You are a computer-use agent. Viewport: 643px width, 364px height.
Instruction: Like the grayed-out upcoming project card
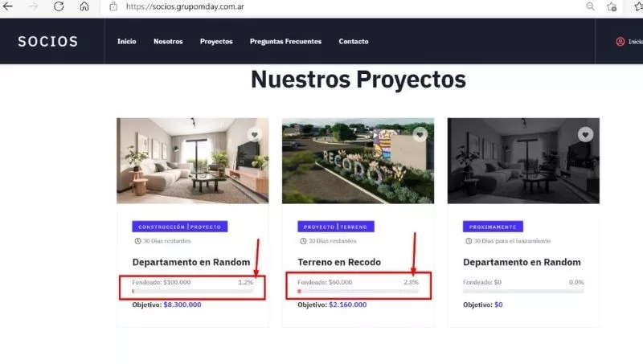[x=585, y=134]
